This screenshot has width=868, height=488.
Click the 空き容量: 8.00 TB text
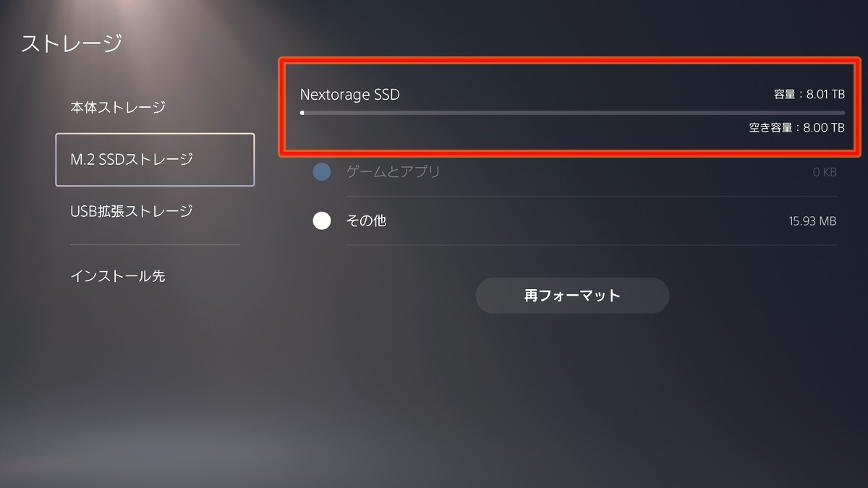point(796,128)
